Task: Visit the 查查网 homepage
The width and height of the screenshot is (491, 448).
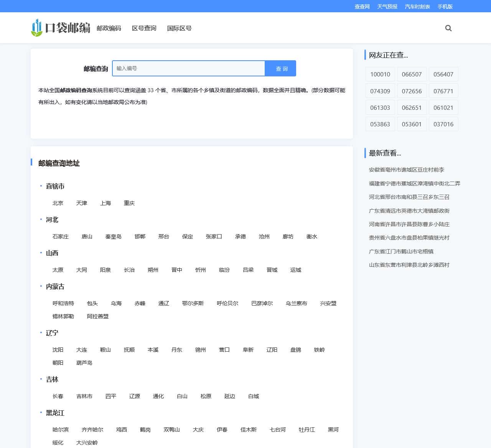Action: pos(361,7)
